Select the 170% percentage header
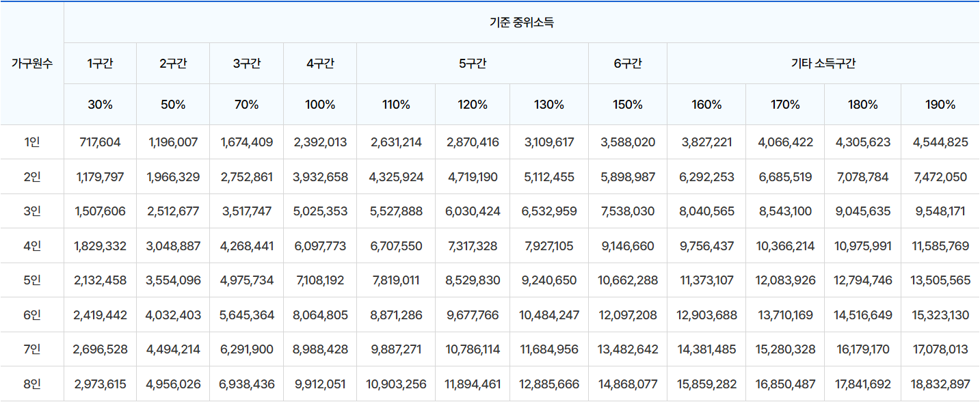Screen dimensions: 980x402 [x=785, y=105]
